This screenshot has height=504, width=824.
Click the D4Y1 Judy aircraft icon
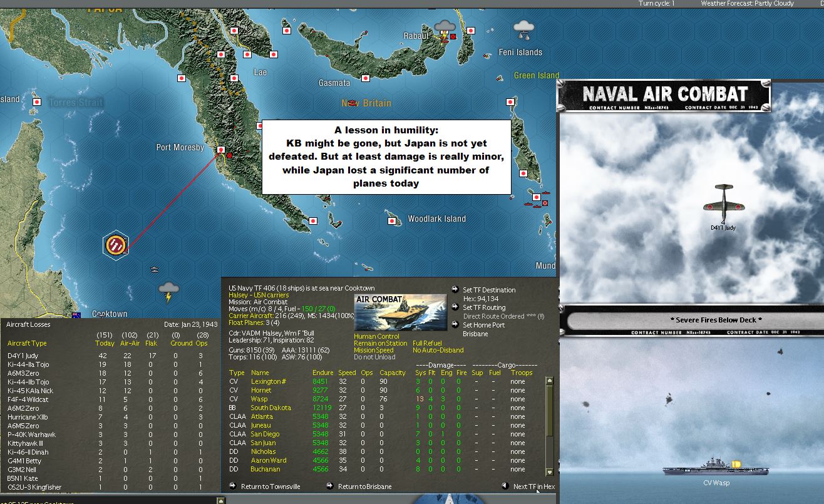[723, 202]
